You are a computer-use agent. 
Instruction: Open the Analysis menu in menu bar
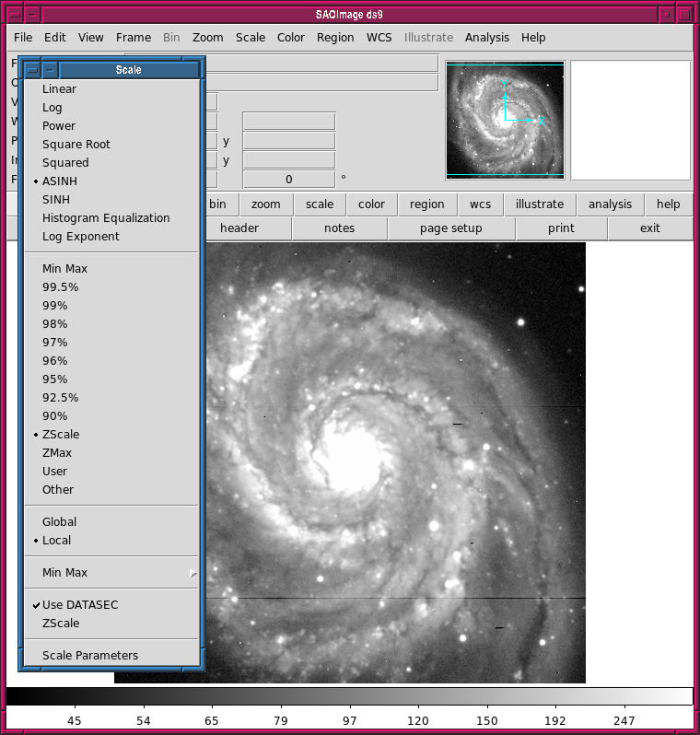[486, 38]
